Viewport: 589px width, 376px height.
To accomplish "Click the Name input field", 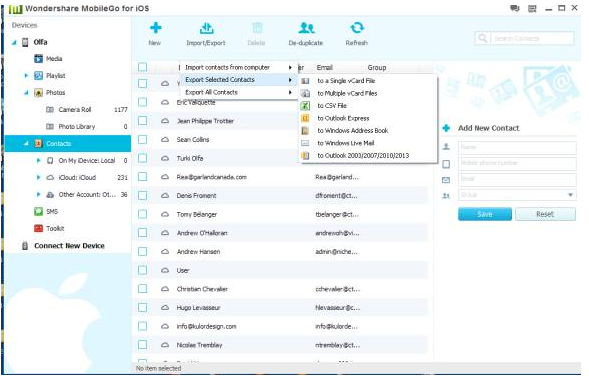I will [x=517, y=147].
